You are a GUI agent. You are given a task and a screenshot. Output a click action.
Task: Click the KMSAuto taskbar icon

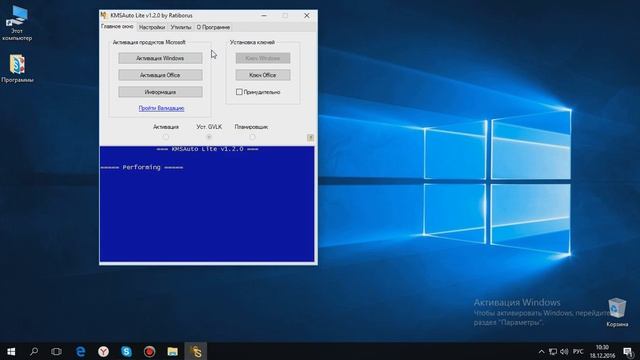(x=196, y=351)
